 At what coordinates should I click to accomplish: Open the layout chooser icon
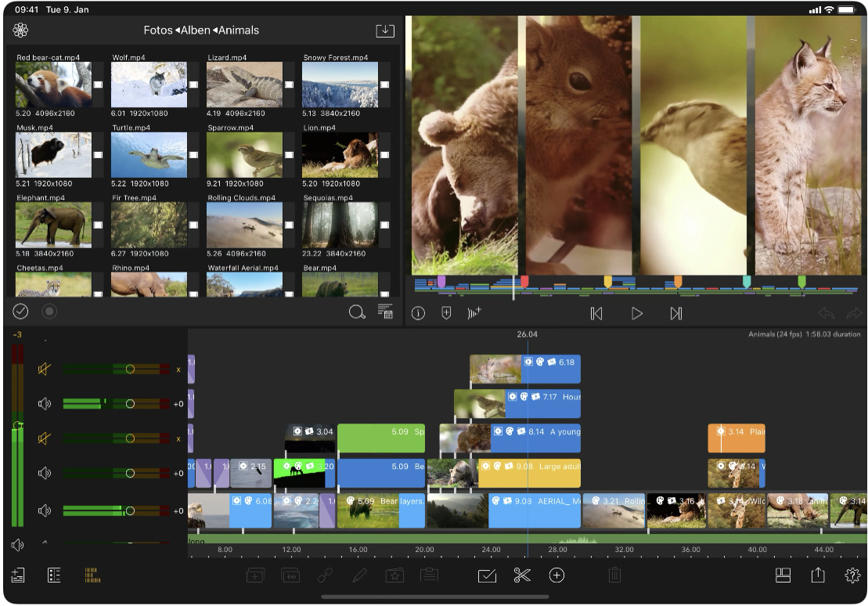click(x=783, y=575)
